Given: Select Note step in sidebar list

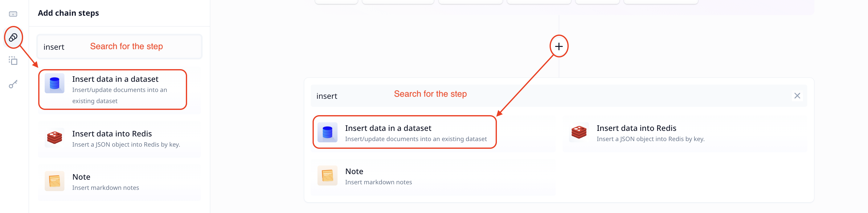Looking at the screenshot, I should [119, 182].
